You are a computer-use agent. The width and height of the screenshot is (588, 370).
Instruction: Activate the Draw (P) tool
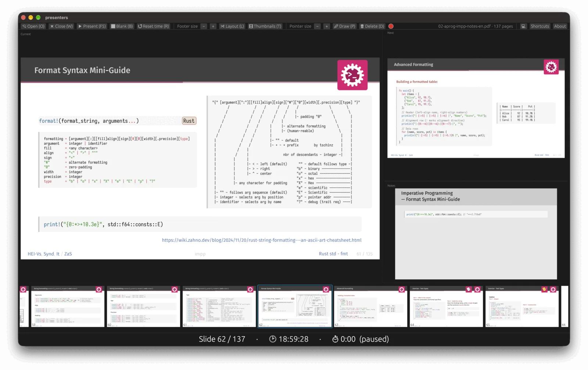344,26
